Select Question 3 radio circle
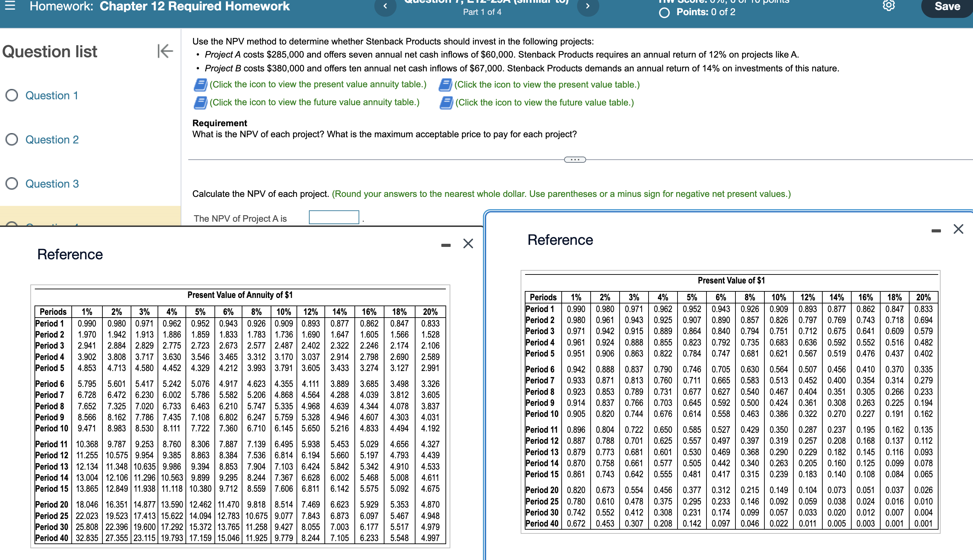This screenshot has height=560, width=973. click(x=12, y=183)
